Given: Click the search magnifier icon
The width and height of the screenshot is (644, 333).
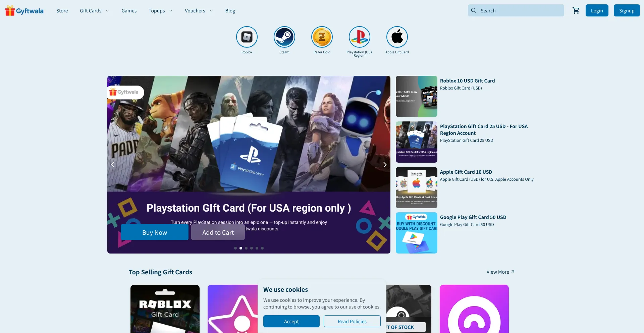Looking at the screenshot, I should coord(474,10).
